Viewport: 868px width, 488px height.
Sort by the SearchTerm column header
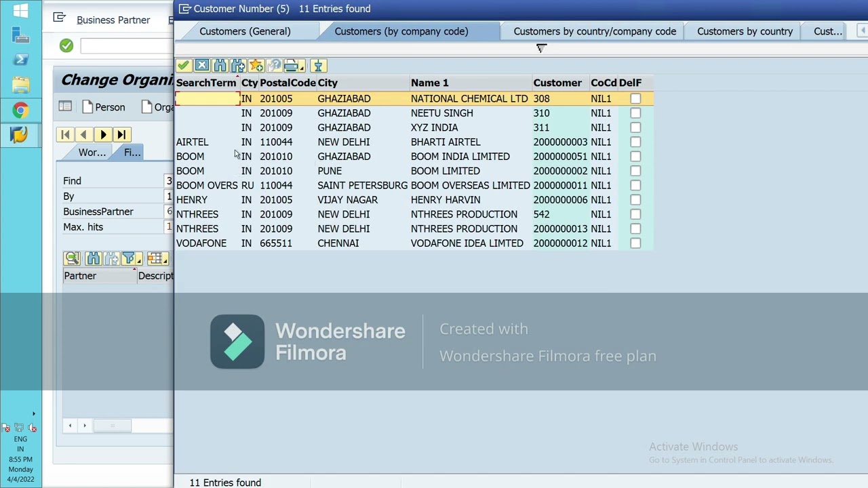coord(208,83)
